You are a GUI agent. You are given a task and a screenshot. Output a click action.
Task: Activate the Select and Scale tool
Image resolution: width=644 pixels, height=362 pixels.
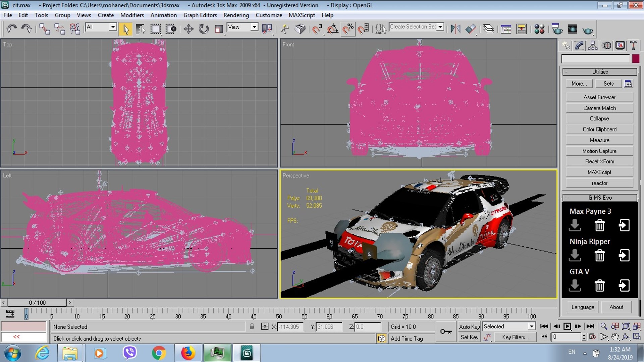(219, 29)
